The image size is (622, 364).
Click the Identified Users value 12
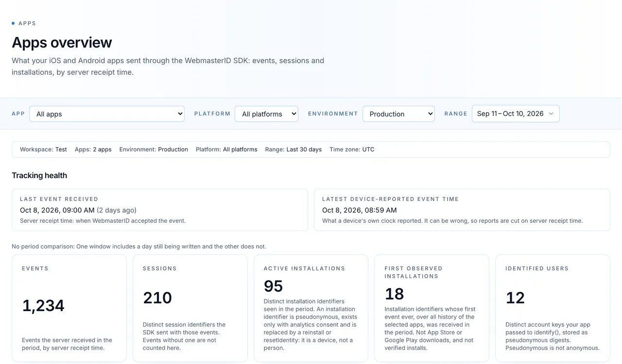coord(515,298)
